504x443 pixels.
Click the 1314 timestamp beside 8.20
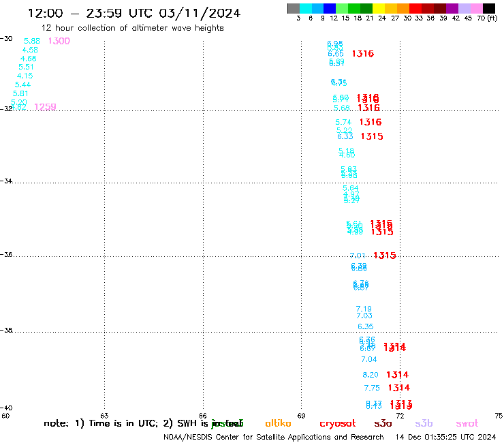tap(398, 375)
